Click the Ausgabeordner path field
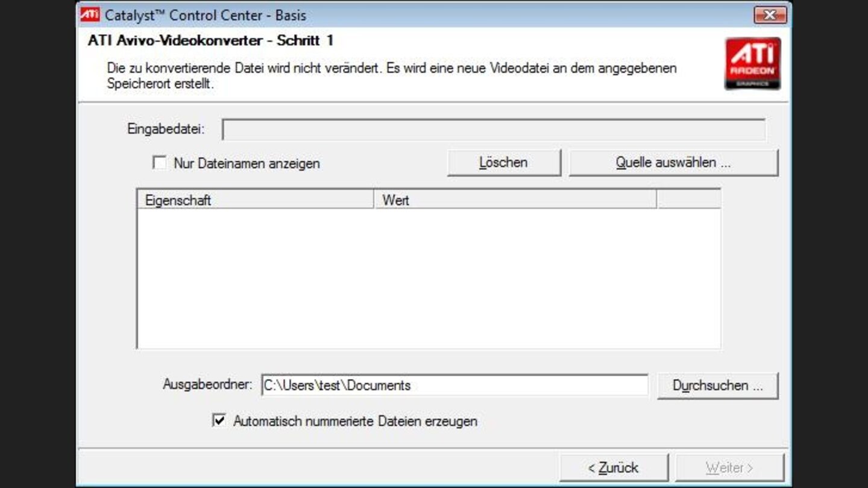Screen dimensions: 868x488 point(454,386)
